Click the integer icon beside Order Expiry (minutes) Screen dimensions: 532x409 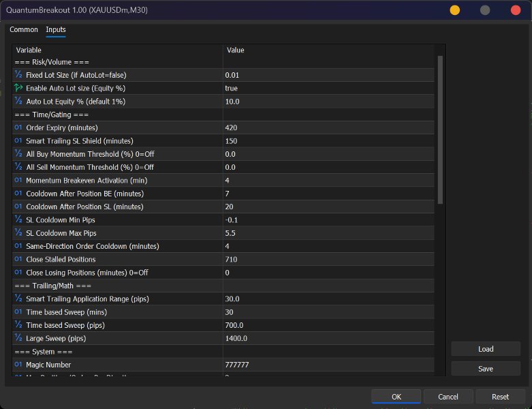coord(18,127)
